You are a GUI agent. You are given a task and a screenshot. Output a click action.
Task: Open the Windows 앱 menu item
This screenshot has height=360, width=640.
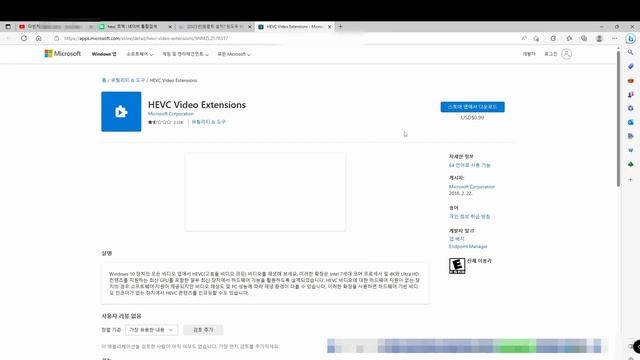point(104,54)
